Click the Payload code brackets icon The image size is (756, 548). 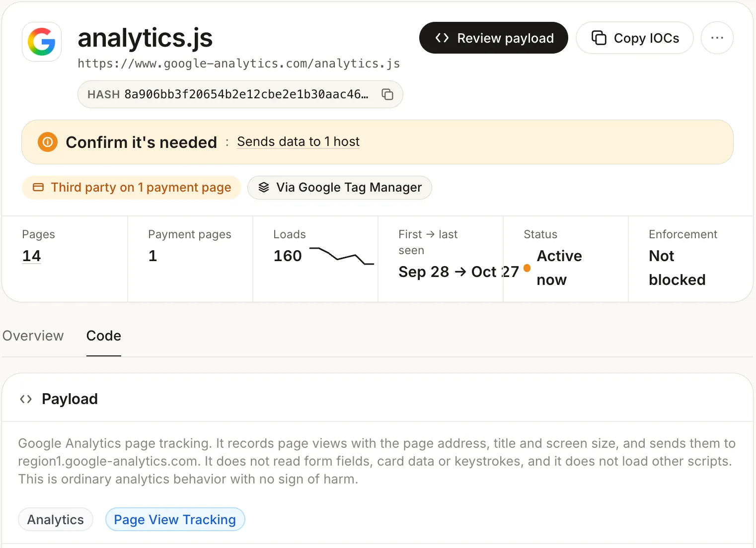pyautogui.click(x=26, y=399)
